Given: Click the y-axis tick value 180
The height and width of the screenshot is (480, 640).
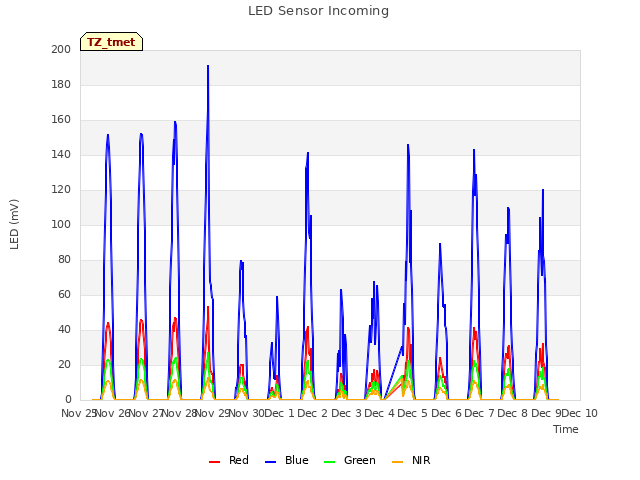Looking at the screenshot, I should (61, 84).
